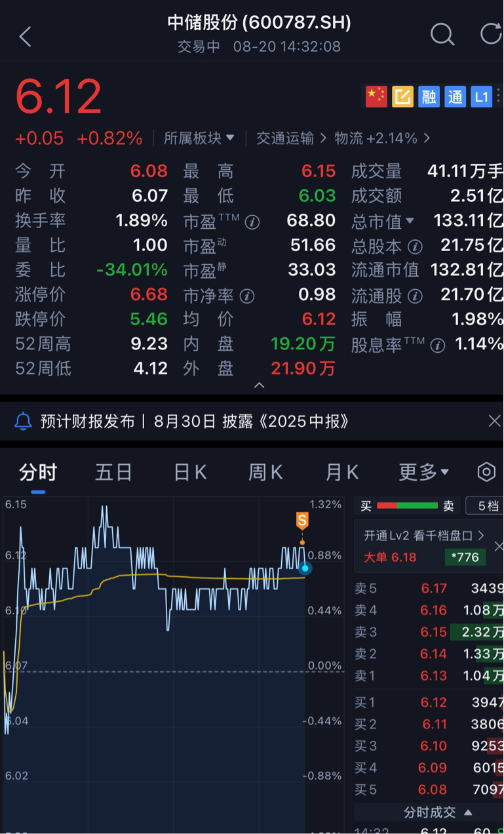Tap the orange S marker on chart

(302, 522)
